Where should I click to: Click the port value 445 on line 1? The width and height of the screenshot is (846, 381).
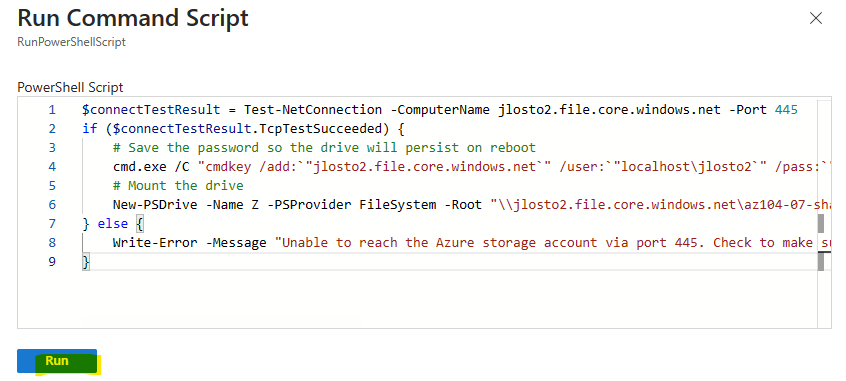pos(786,110)
